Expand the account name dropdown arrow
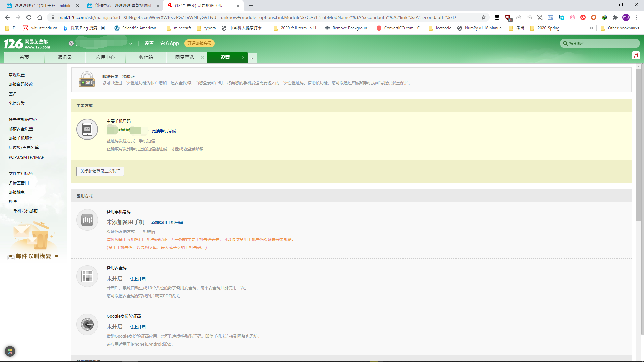This screenshot has width=644, height=362. tap(131, 43)
